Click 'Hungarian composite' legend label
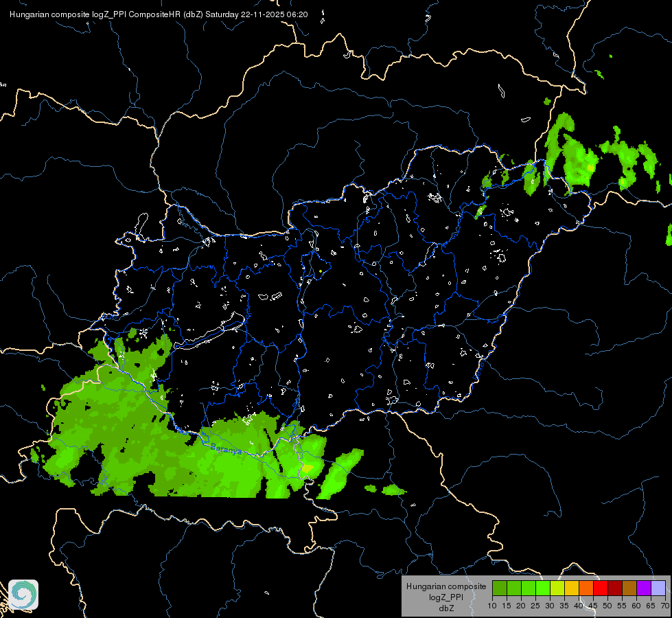The width and height of the screenshot is (672, 618). click(446, 586)
